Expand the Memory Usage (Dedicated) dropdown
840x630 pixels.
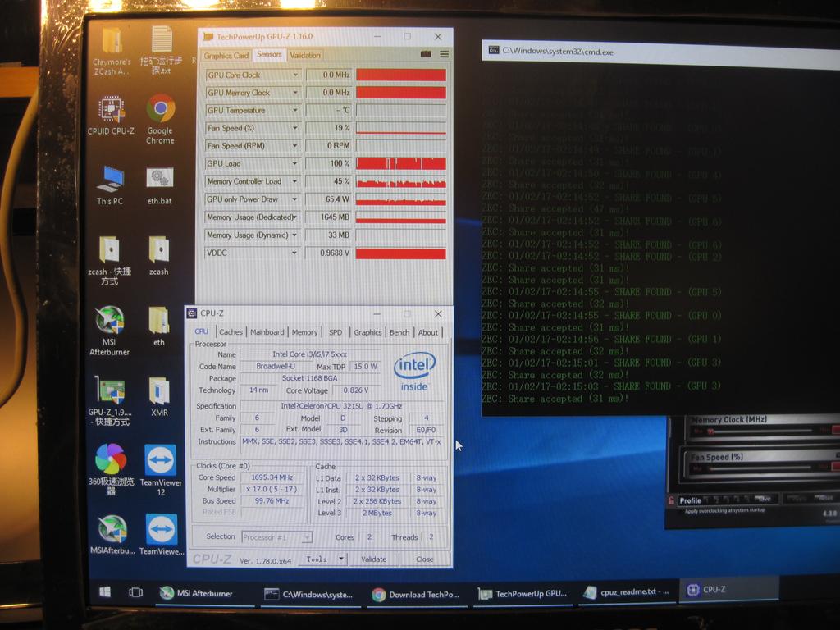(295, 217)
